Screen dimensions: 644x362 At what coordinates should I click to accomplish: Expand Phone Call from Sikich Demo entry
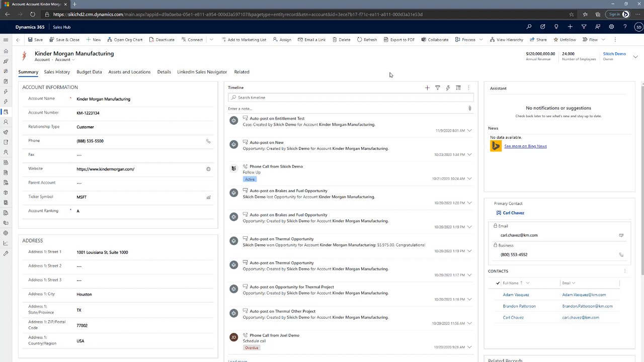pos(469,178)
